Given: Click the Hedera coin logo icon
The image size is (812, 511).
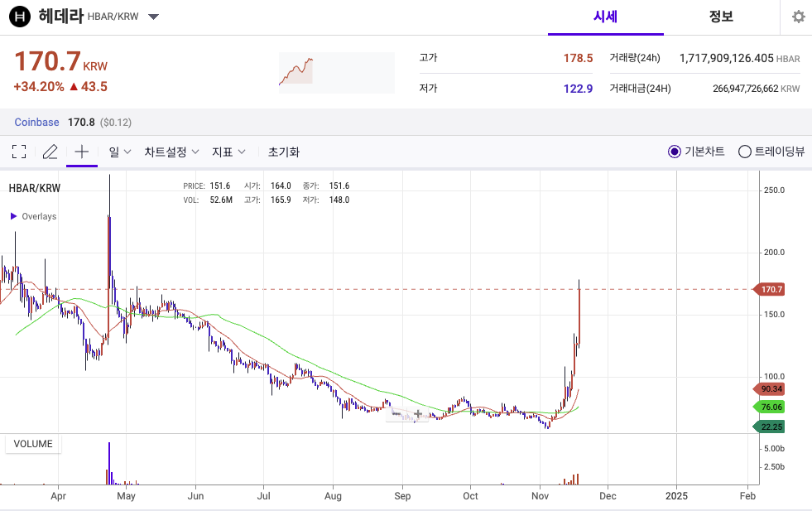Looking at the screenshot, I should [20, 17].
